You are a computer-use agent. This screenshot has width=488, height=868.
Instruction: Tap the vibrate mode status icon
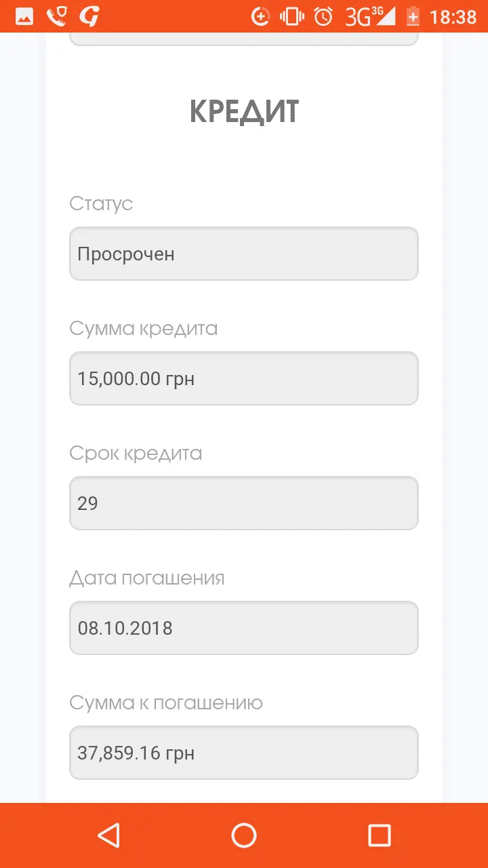292,16
